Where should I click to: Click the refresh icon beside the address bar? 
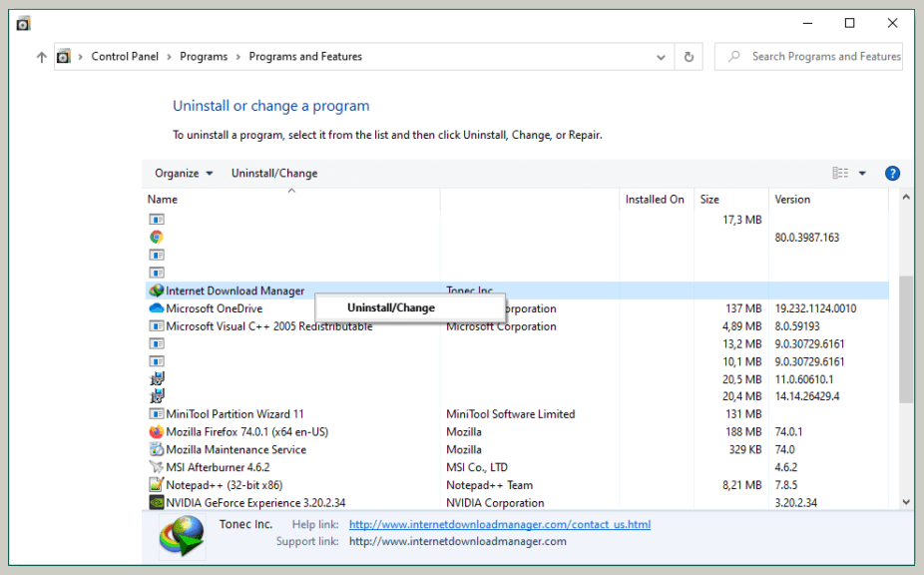point(688,56)
